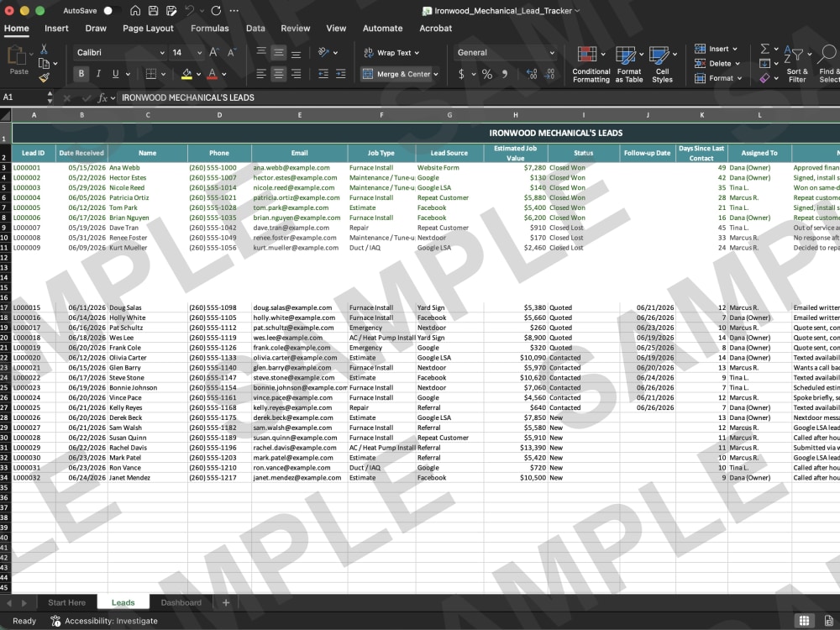Apply comma style

tap(505, 74)
